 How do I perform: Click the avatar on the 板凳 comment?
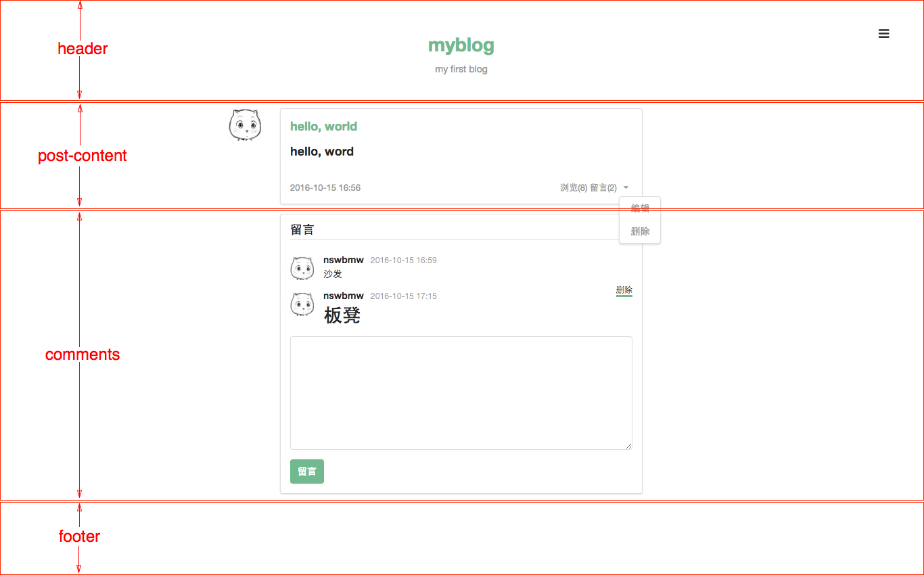coord(302,304)
